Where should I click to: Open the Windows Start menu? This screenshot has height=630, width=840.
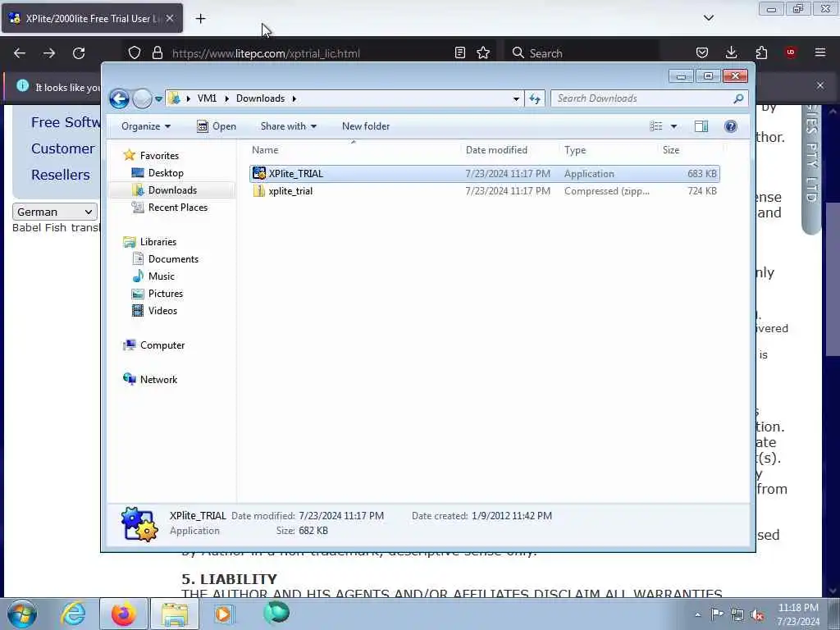(22, 614)
